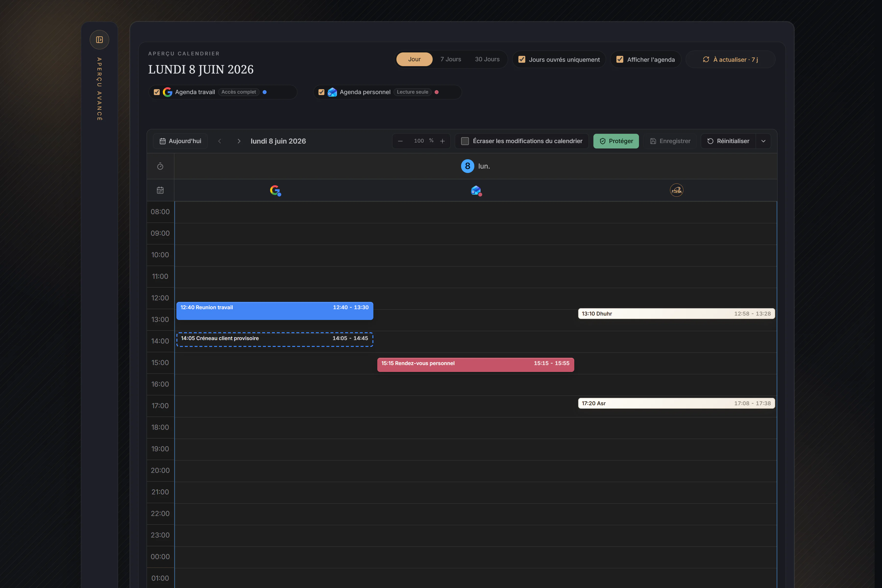The height and width of the screenshot is (588, 882).
Task: Click the 08:00 time label
Action: point(160,212)
